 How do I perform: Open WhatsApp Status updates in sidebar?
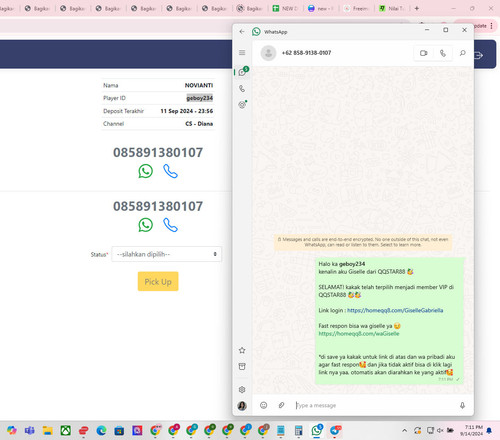coord(242,105)
